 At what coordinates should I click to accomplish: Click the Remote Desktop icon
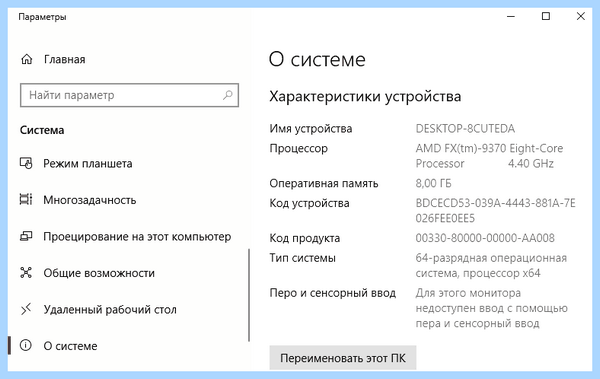26,309
